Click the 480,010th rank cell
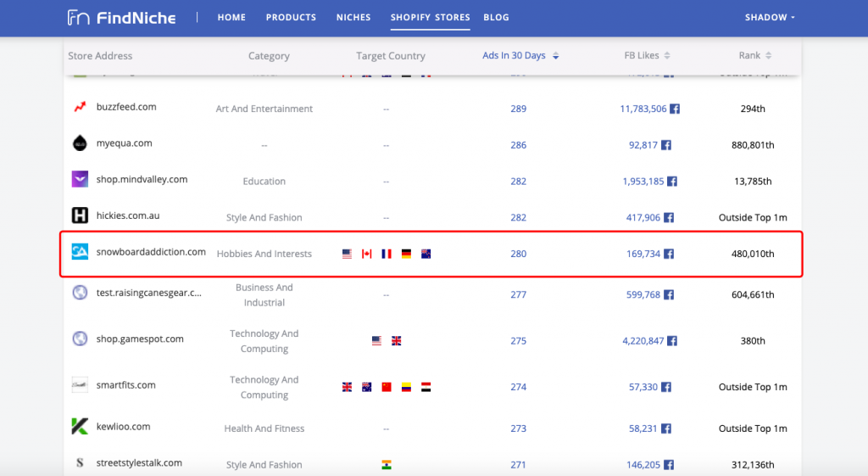The height and width of the screenshot is (476, 868). coord(753,254)
